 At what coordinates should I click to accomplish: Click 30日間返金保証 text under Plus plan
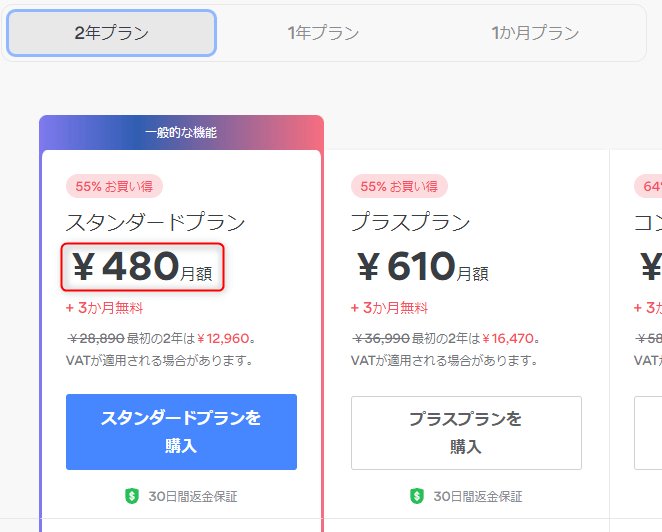coord(478,497)
